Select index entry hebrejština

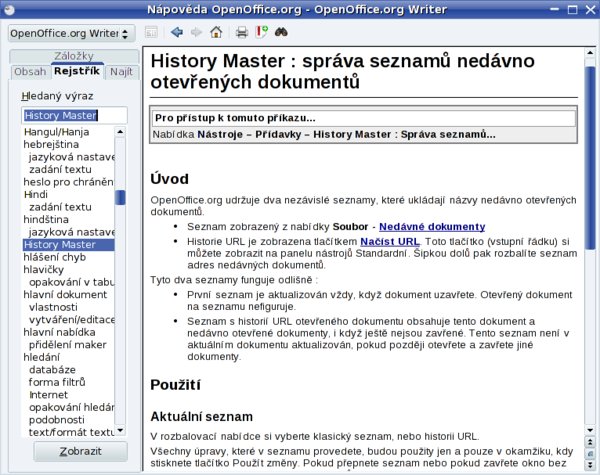(x=51, y=144)
